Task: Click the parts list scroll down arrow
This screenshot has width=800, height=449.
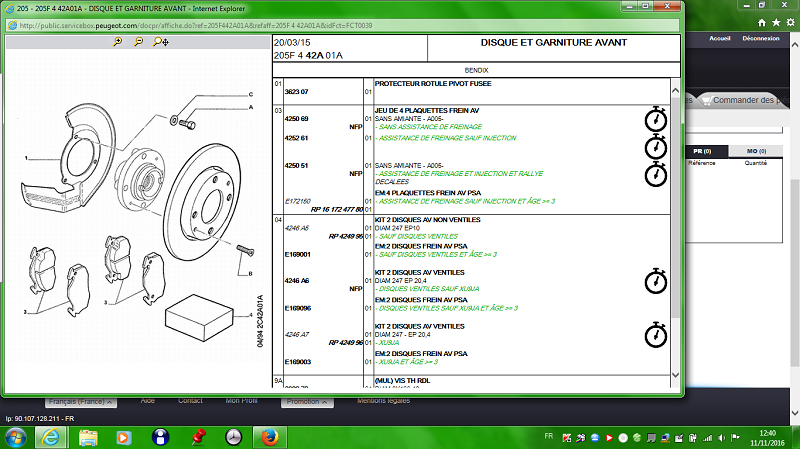Action: pos(676,375)
